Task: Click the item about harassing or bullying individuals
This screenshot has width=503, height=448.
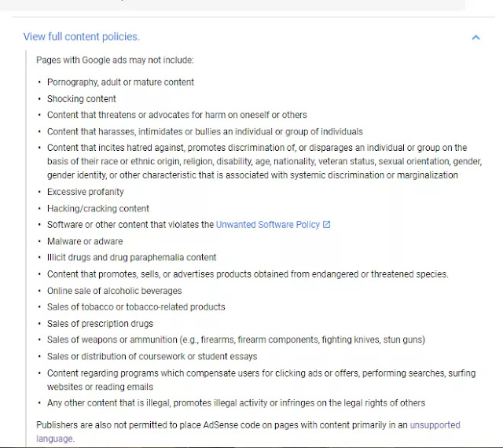Action: (204, 132)
